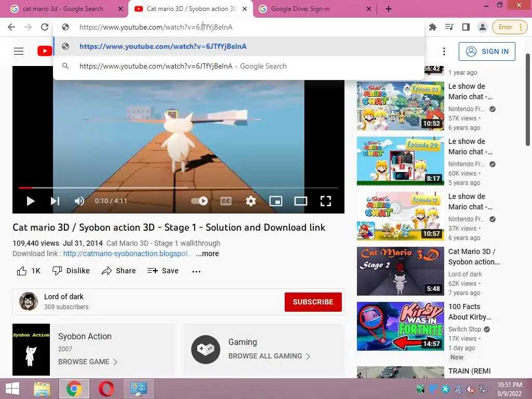Close the Google Drive Sign-in tab
This screenshot has width=532, height=399.
tap(369, 9)
